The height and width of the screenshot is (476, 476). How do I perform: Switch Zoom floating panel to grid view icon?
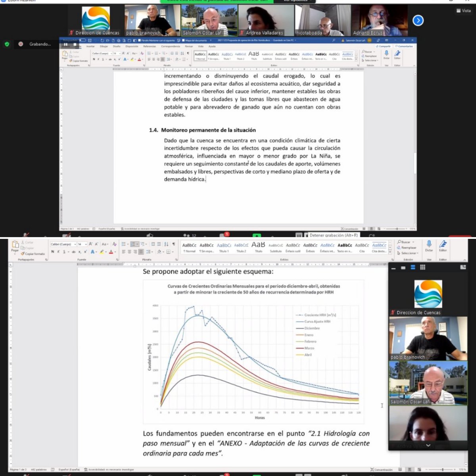[422, 267]
